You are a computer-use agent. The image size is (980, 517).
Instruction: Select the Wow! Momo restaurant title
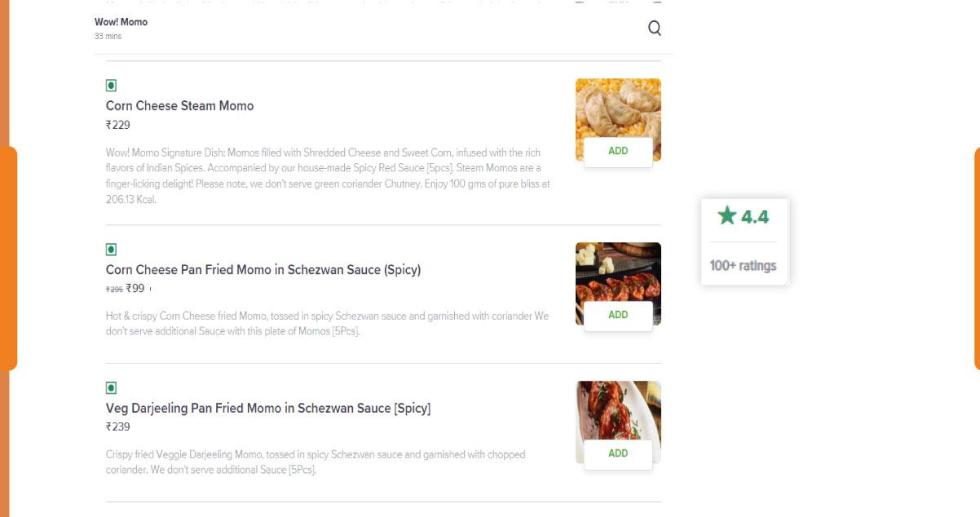coord(121,22)
